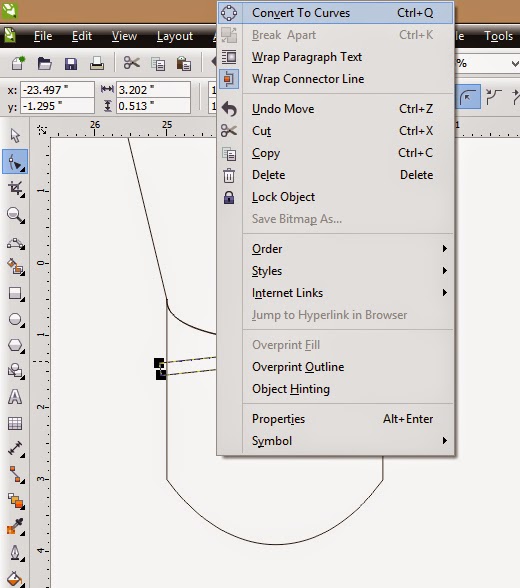This screenshot has height=588, width=520.
Task: Click the Open folder icon
Action: pos(45,63)
